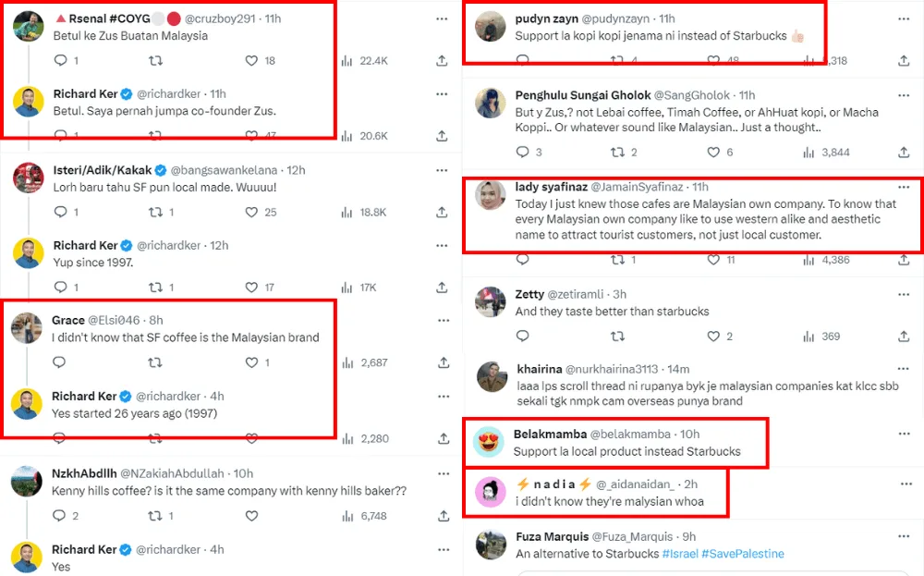The height and width of the screenshot is (576, 924).
Task: Share Zetty's tweet about taste
Action: coord(904,337)
